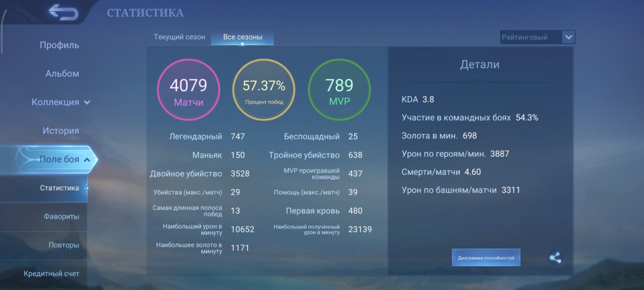Click the Детали panel heading
This screenshot has height=290, width=644.
click(x=480, y=64)
